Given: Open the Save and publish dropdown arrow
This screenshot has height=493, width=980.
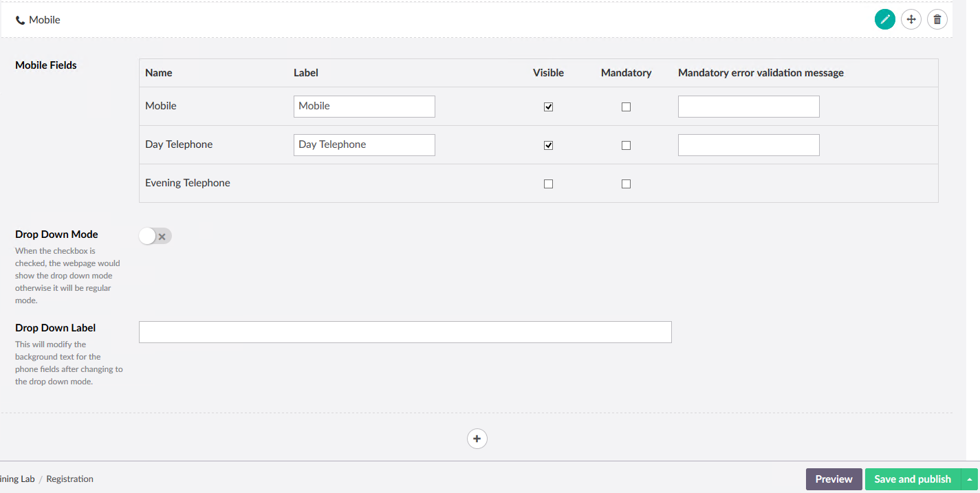Looking at the screenshot, I should click(969, 479).
